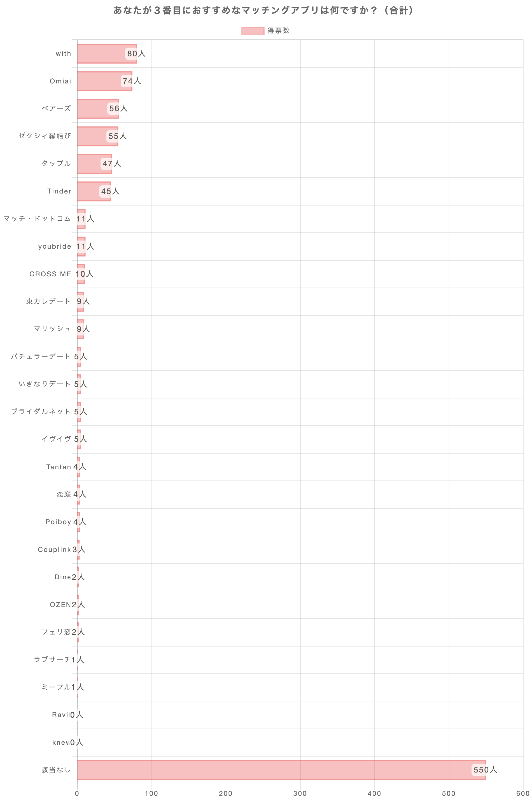Toggle the 得票数 legend color box
This screenshot has height=812, width=532.
[x=253, y=31]
